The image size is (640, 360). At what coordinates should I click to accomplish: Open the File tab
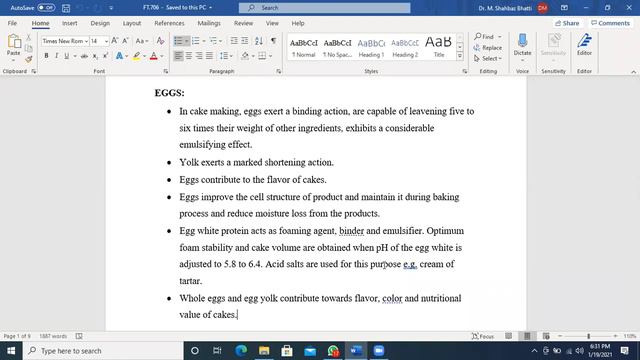pyautogui.click(x=12, y=23)
